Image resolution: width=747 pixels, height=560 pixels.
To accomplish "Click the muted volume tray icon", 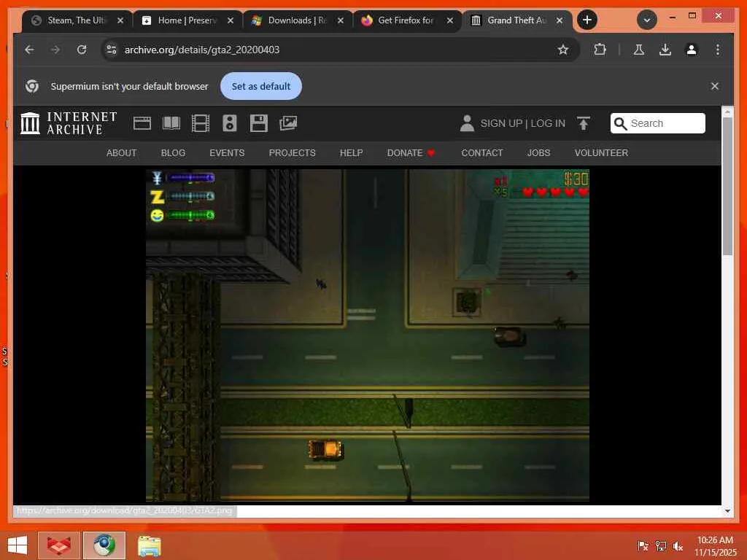I will coord(678,546).
